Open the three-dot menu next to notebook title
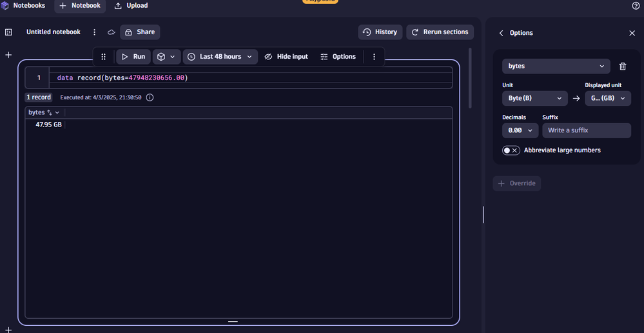Image resolution: width=644 pixels, height=333 pixels. point(95,32)
